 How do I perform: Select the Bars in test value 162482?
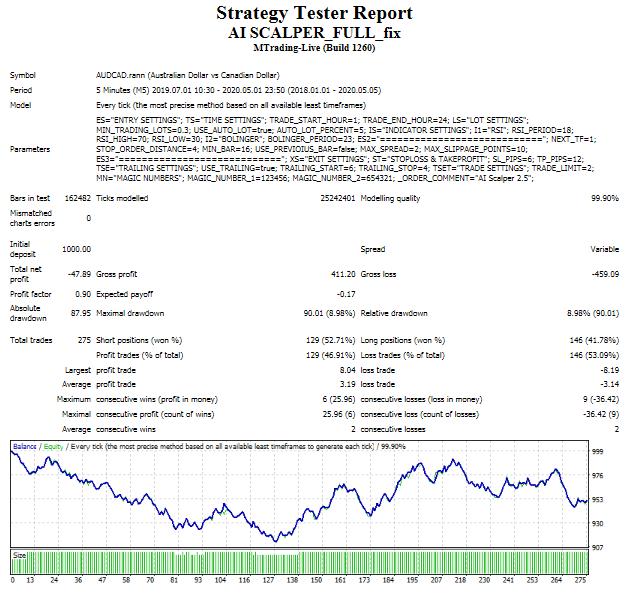[x=77, y=198]
